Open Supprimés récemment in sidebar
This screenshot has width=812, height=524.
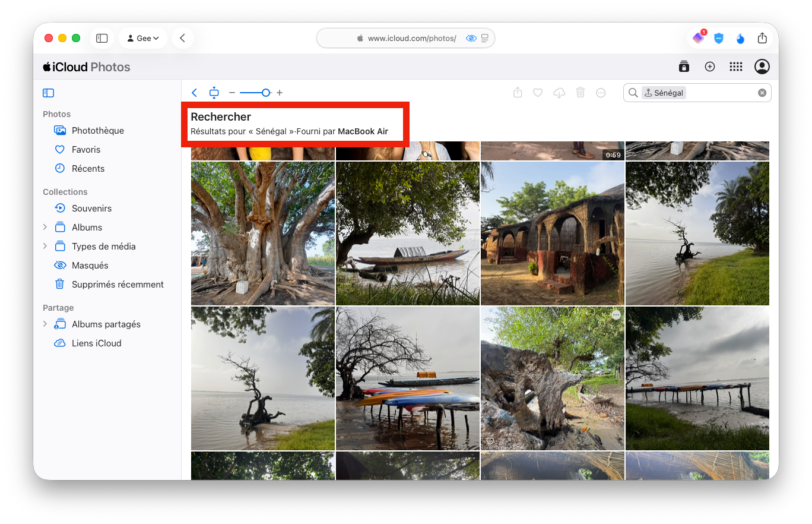(x=118, y=285)
